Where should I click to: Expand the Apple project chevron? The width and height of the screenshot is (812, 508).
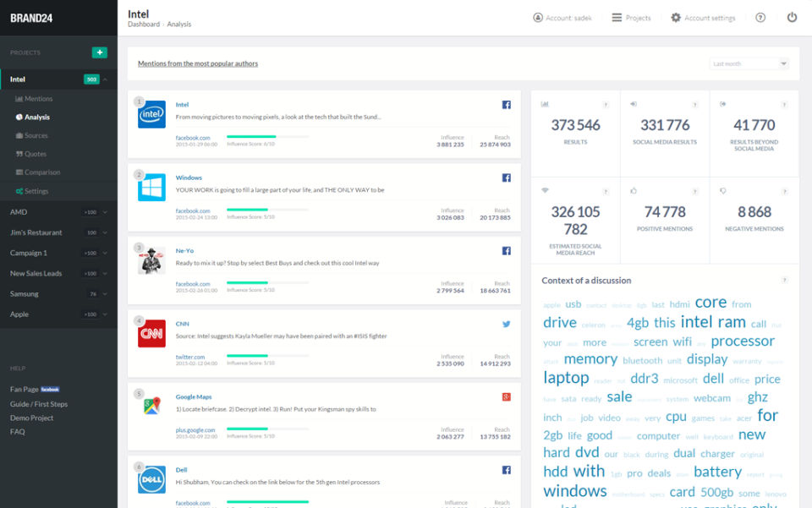[105, 314]
